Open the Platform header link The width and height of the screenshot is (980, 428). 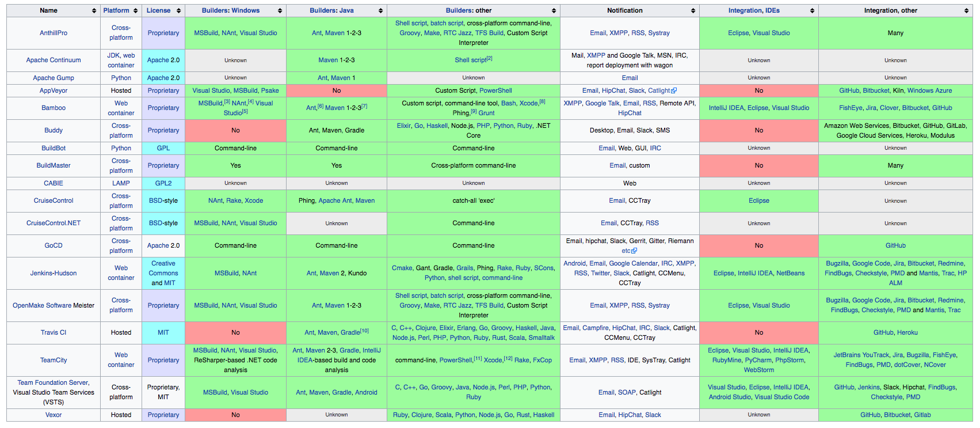116,10
